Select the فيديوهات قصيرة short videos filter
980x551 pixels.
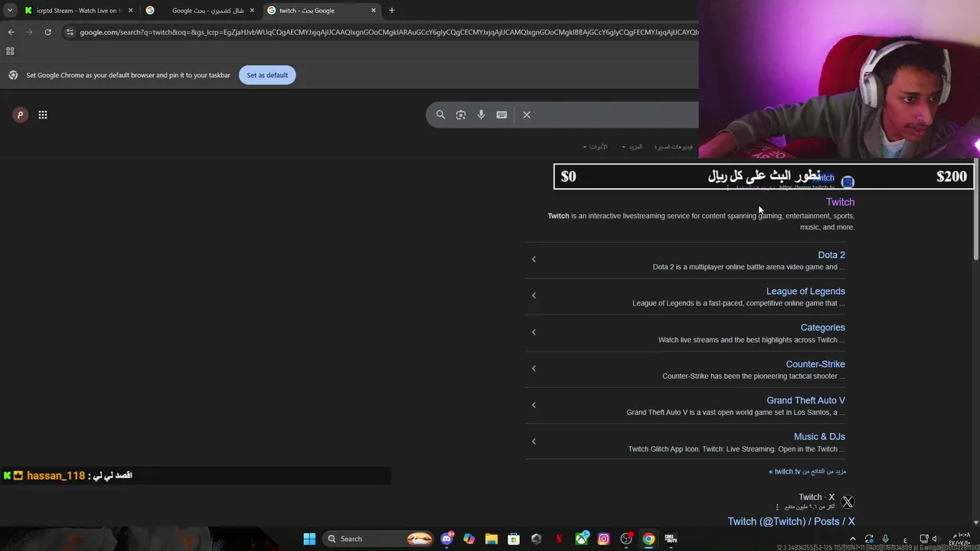[673, 147]
